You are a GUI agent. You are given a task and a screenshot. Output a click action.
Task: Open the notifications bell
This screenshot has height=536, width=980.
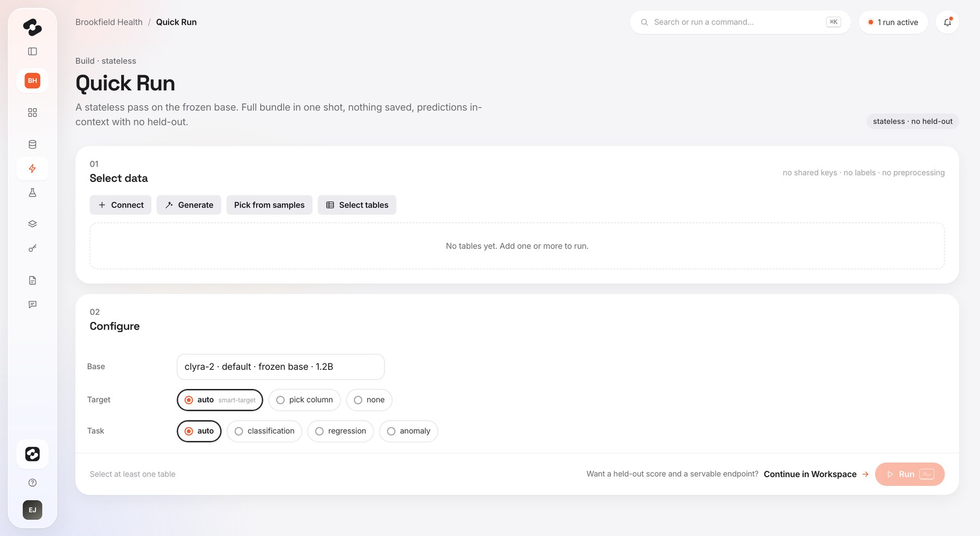tap(947, 22)
